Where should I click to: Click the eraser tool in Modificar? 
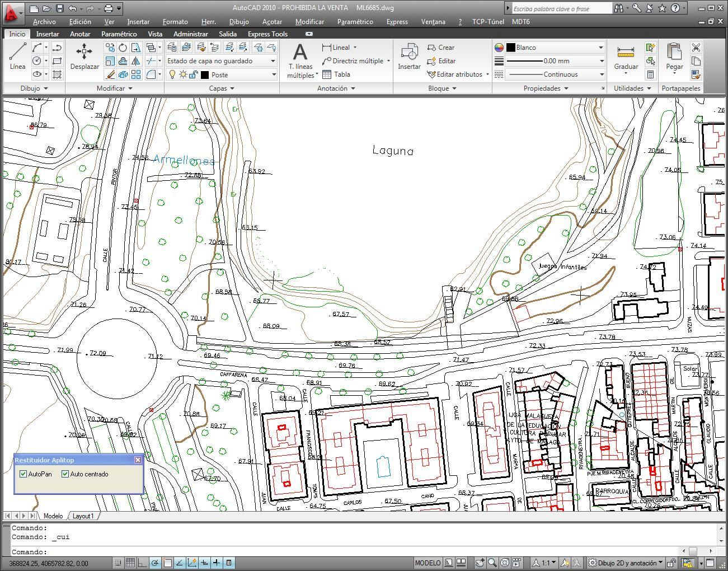110,74
